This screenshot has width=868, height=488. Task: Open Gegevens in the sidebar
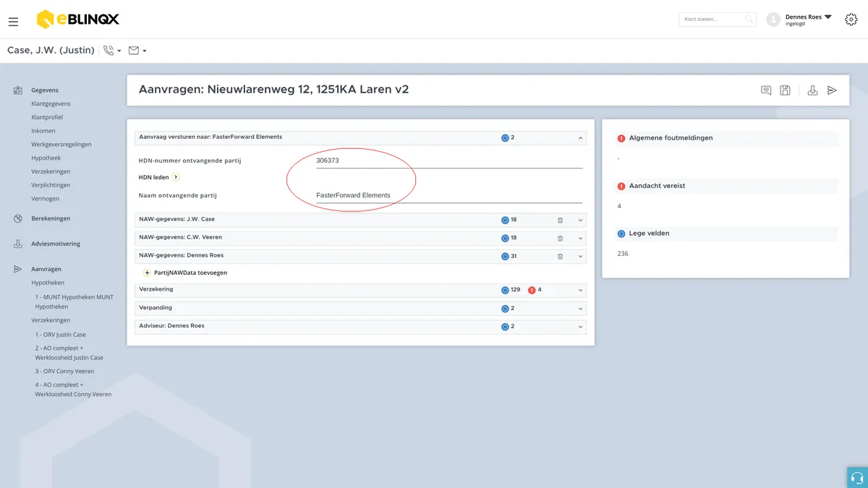(x=45, y=90)
